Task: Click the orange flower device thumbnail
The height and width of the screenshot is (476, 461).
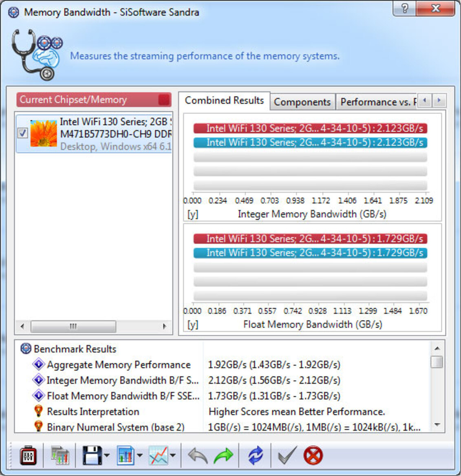Action: coord(44,133)
